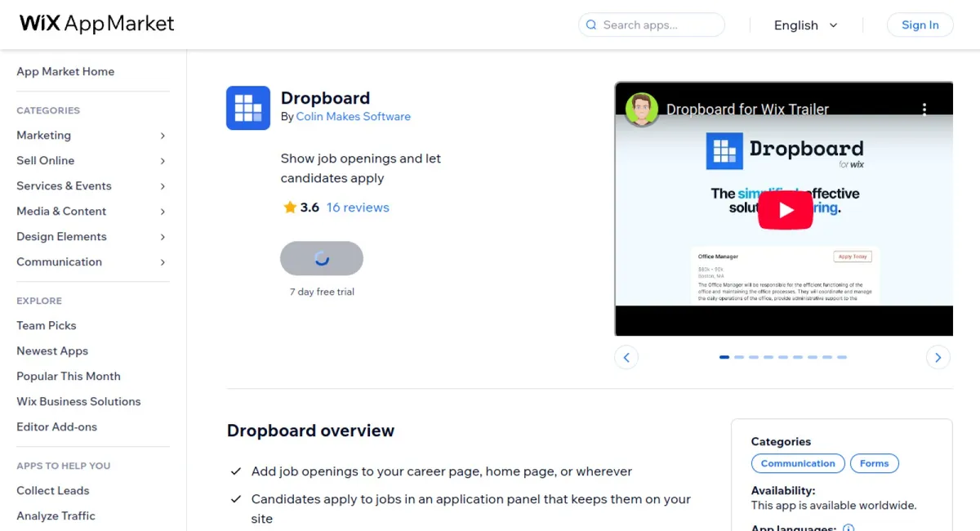Click the 7 day free trial text
The height and width of the screenshot is (531, 980).
tap(322, 292)
